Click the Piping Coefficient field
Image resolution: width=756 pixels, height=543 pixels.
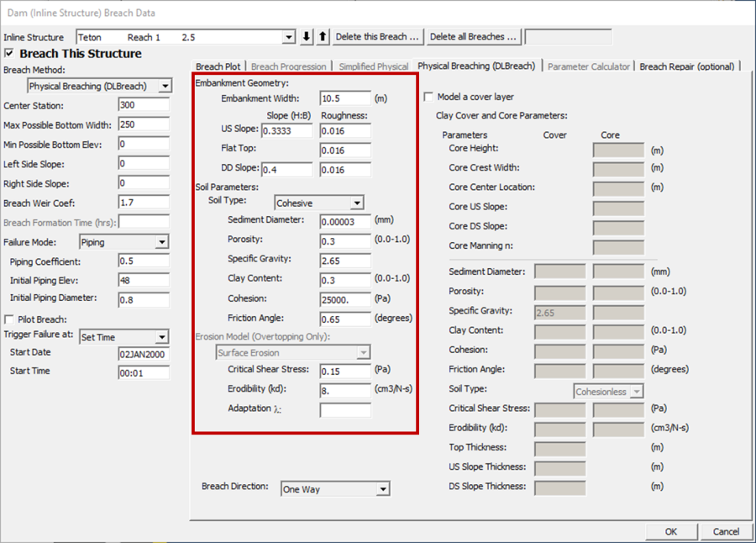pyautogui.click(x=144, y=261)
